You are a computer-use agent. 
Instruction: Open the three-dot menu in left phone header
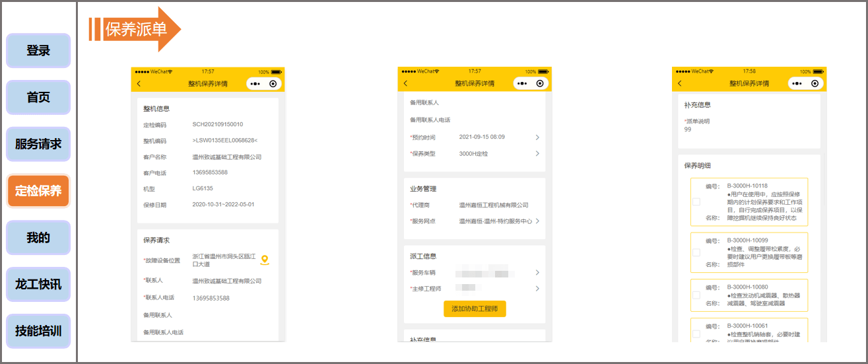[255, 84]
